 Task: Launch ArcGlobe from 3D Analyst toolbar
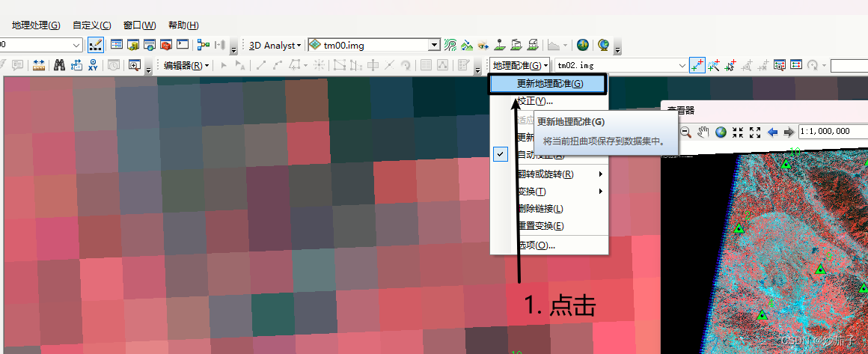coord(603,45)
